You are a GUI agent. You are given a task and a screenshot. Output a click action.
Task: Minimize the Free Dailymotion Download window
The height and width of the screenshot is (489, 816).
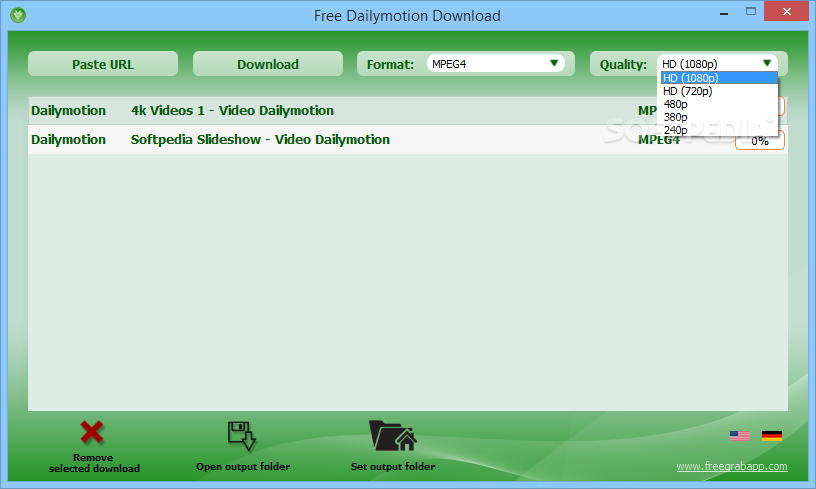[x=723, y=12]
